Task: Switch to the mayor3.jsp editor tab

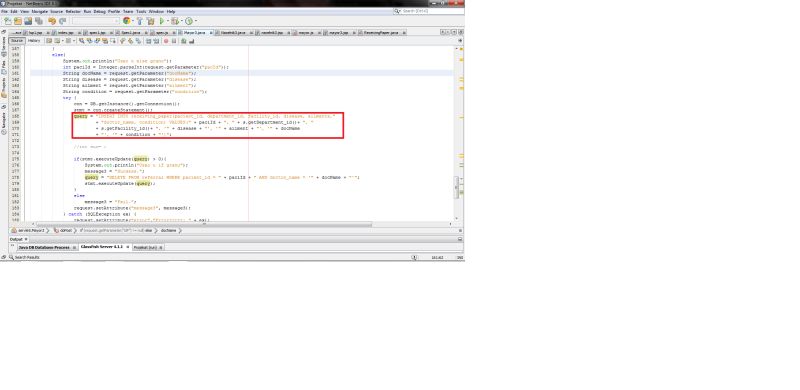Action: (338, 33)
